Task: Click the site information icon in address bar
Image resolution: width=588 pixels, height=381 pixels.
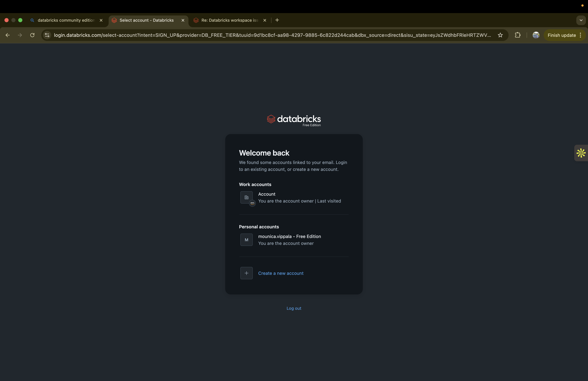Action: point(47,35)
